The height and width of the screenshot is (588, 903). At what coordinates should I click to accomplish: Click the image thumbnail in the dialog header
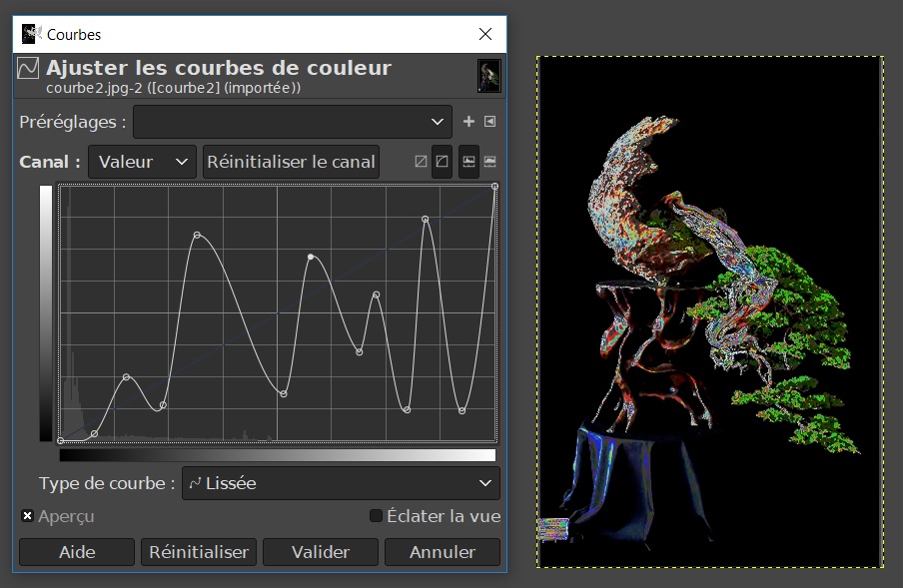click(488, 75)
